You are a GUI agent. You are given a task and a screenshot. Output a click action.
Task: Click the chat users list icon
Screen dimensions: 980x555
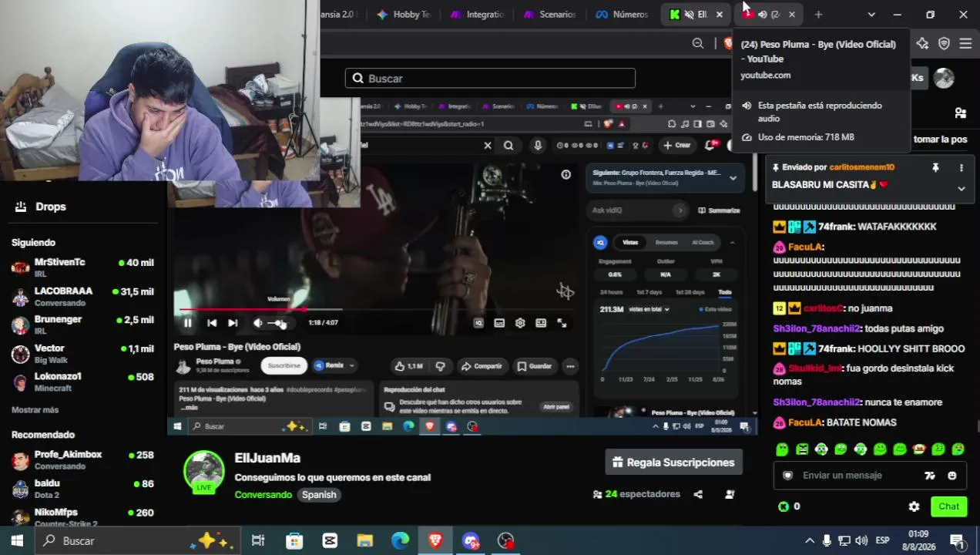(961, 113)
